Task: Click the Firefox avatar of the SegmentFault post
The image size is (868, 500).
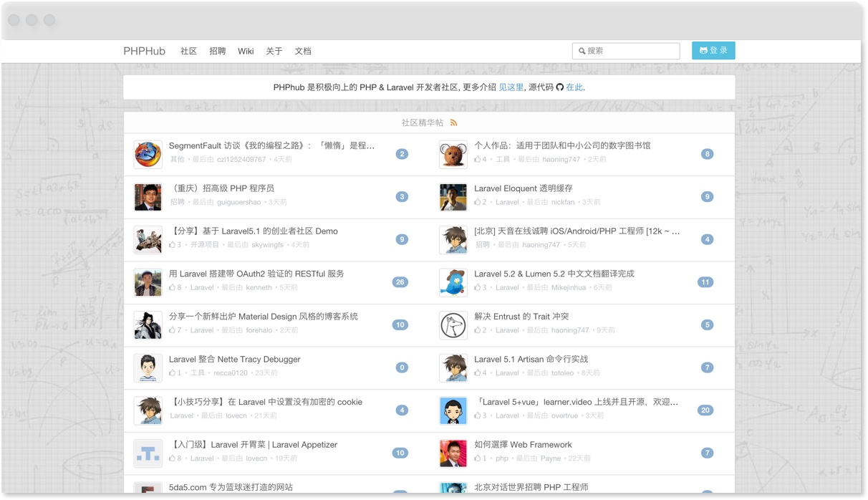Action: 148,154
